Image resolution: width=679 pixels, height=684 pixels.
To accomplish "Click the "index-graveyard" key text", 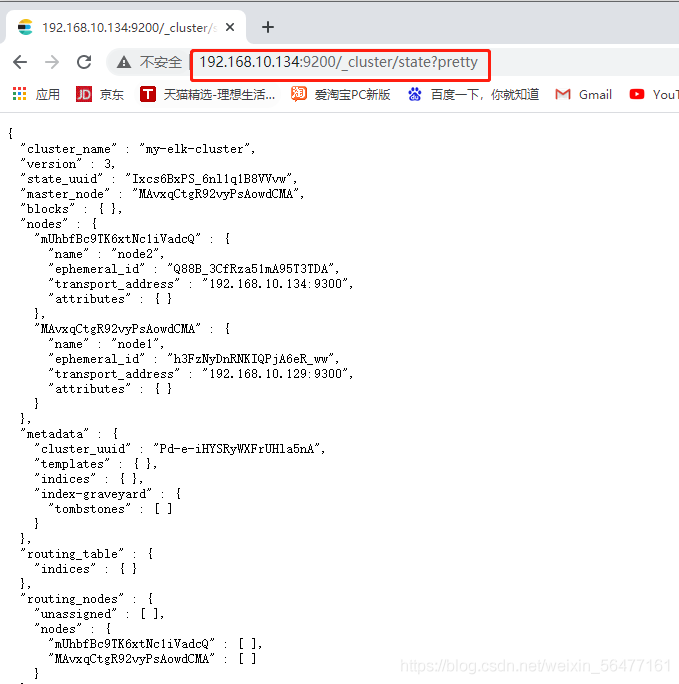I will (93, 494).
